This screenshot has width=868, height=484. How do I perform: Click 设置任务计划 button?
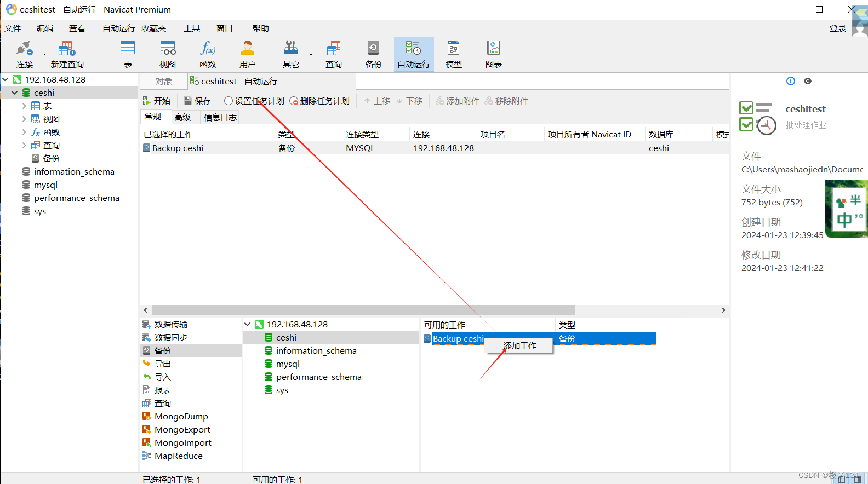(x=254, y=101)
